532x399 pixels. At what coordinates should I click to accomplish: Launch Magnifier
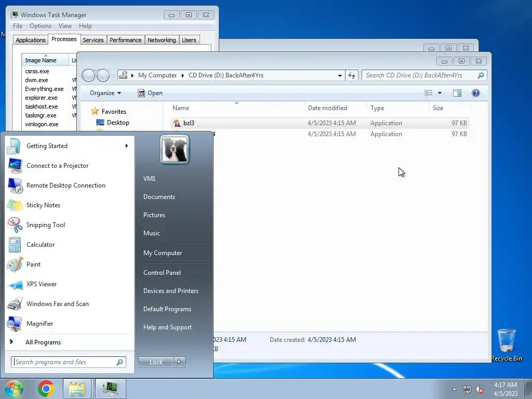(69, 323)
